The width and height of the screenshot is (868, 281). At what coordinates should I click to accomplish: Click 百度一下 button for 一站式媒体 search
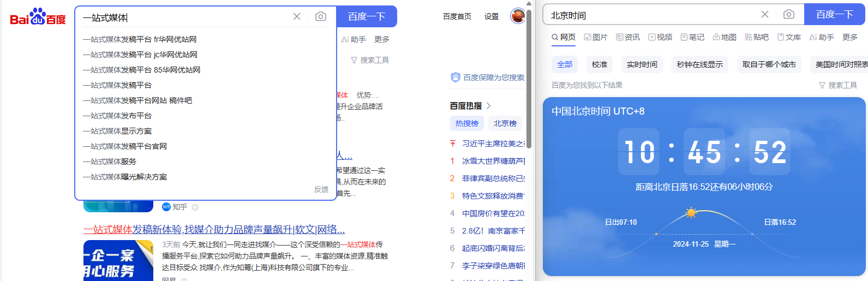click(367, 16)
